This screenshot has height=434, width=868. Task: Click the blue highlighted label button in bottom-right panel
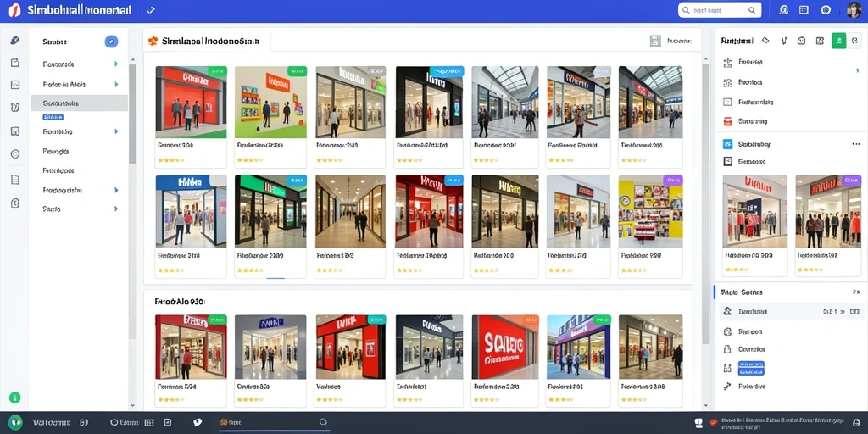point(751,368)
